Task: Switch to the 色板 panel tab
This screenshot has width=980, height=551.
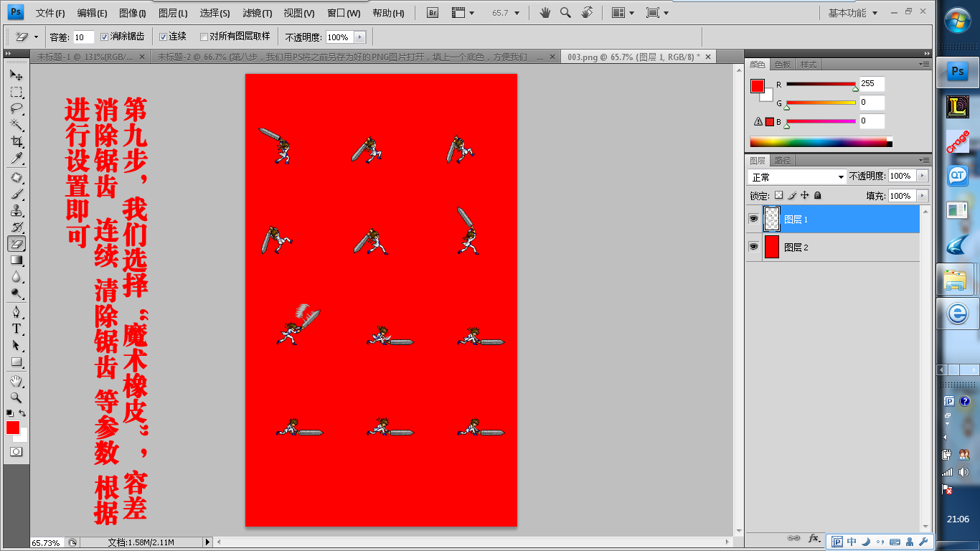Action: pos(782,65)
